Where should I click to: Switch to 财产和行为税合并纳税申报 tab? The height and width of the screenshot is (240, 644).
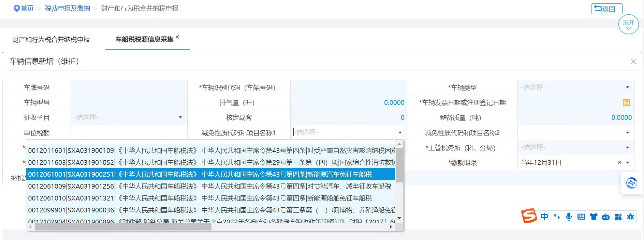pos(51,39)
